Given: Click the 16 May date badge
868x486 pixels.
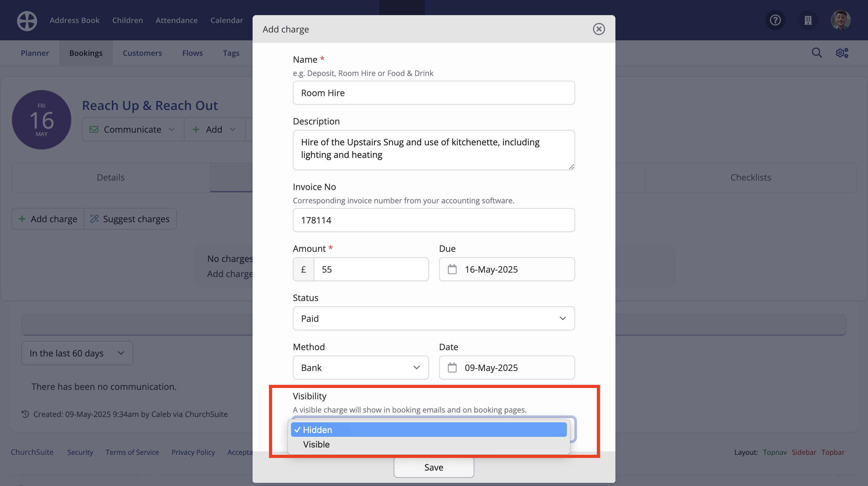Looking at the screenshot, I should [x=42, y=119].
